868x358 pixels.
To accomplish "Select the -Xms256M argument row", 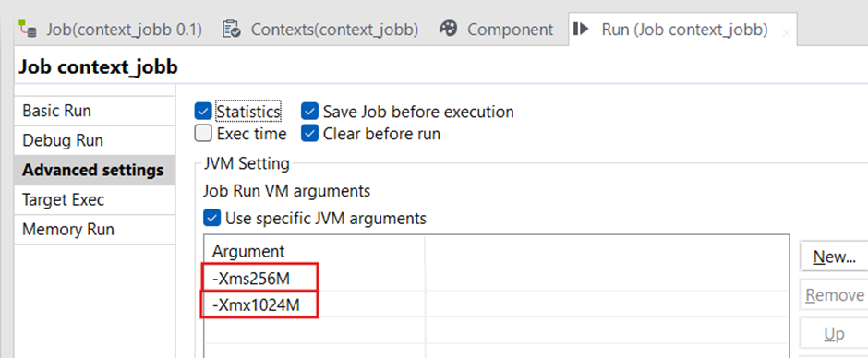I will click(496, 279).
